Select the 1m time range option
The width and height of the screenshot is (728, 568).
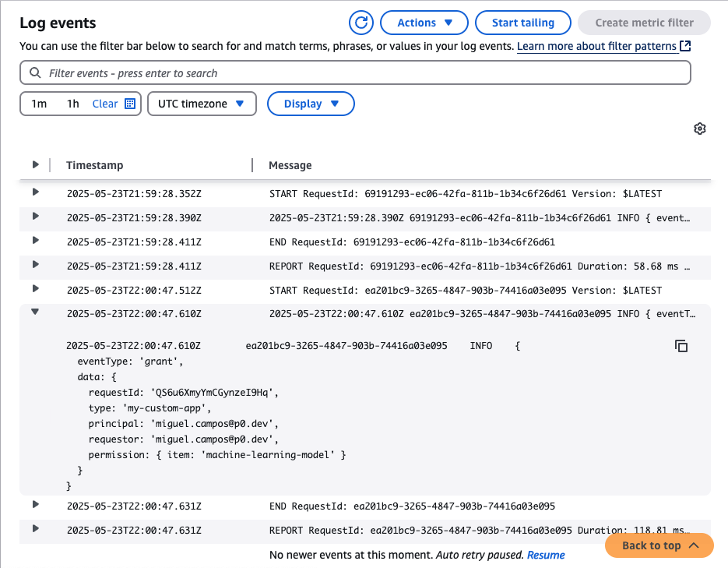click(39, 104)
